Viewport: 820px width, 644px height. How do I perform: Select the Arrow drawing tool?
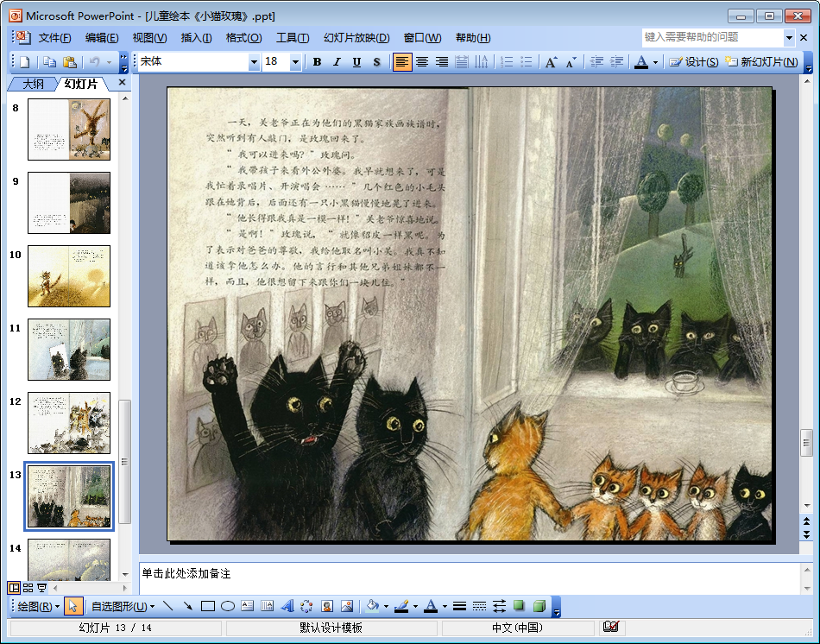[188, 606]
